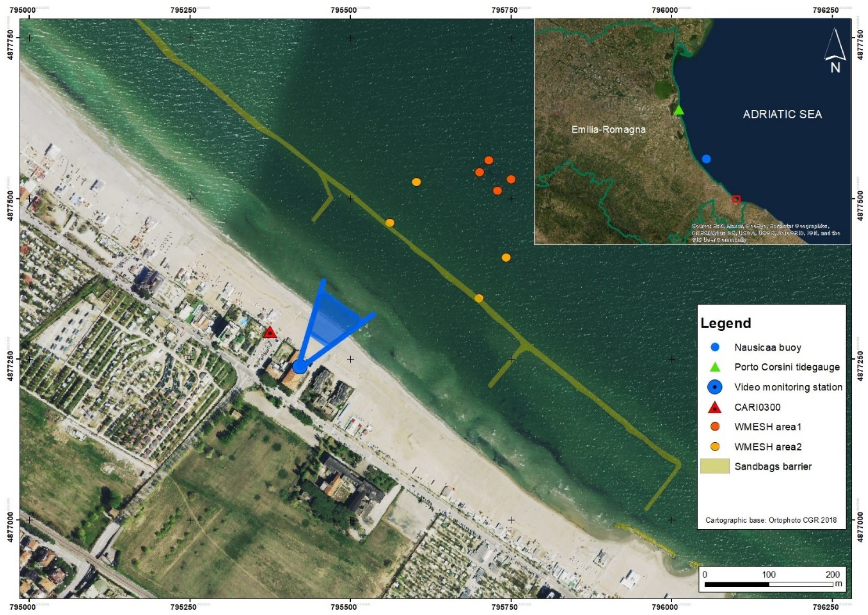Click the 'Sandbags barrier' legend label
This screenshot has width=868, height=615.
[773, 466]
